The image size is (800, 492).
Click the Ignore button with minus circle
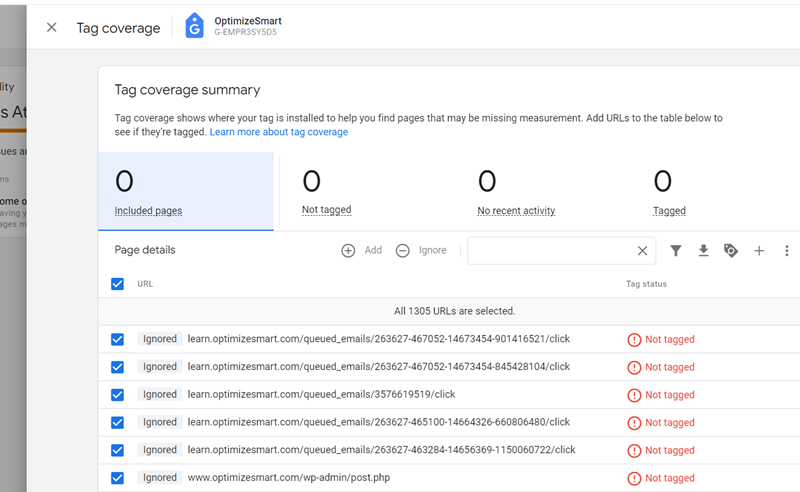point(421,251)
